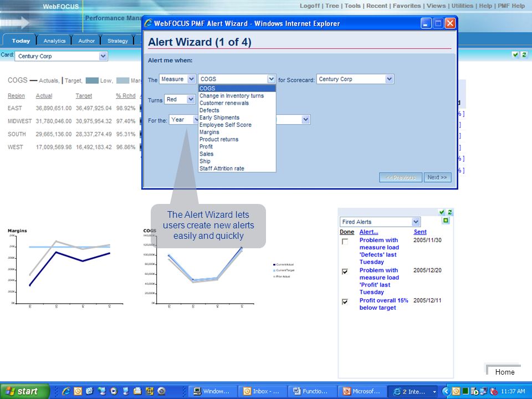The height and width of the screenshot is (399, 532).
Task: Open the Scorecard Century Corp dropdown
Action: (x=355, y=79)
